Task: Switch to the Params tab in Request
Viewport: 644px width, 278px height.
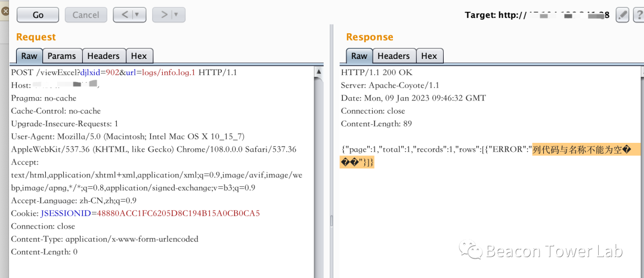Action: [61, 56]
